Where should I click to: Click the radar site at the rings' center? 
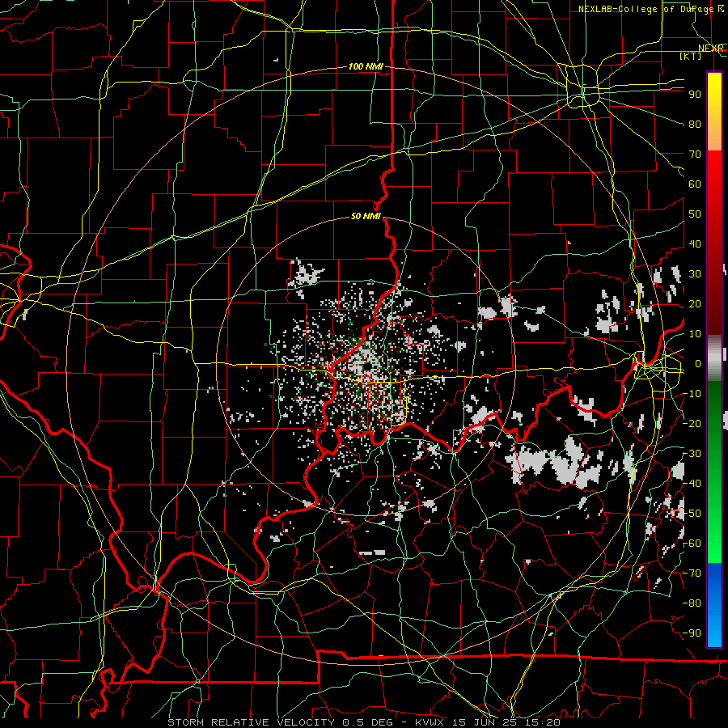pyautogui.click(x=366, y=366)
